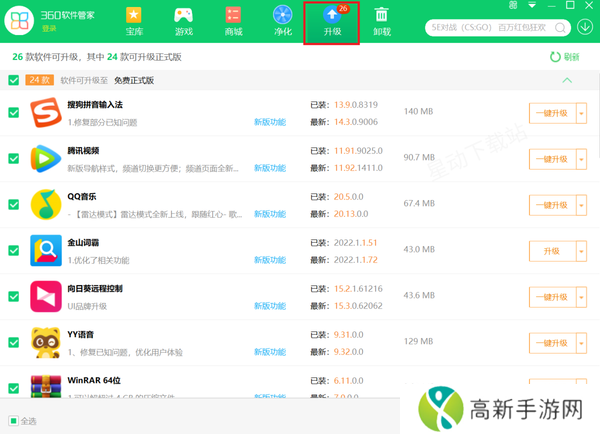Viewport: 600px width, 434px height.
Task: Open upgrade options dropdown for 向日葵远程控制
Action: pos(582,297)
